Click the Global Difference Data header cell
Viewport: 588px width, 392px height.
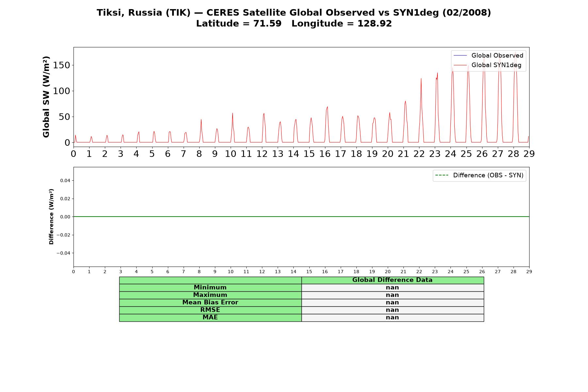tap(392, 280)
